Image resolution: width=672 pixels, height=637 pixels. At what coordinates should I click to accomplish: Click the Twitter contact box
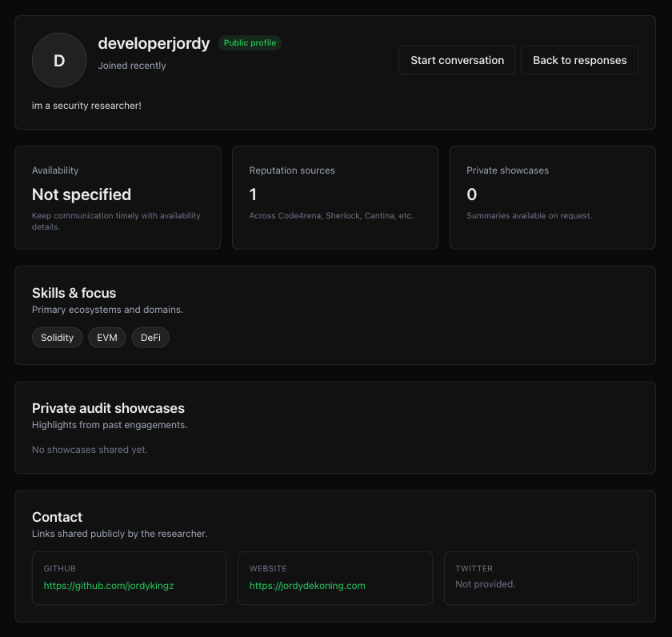[541, 578]
